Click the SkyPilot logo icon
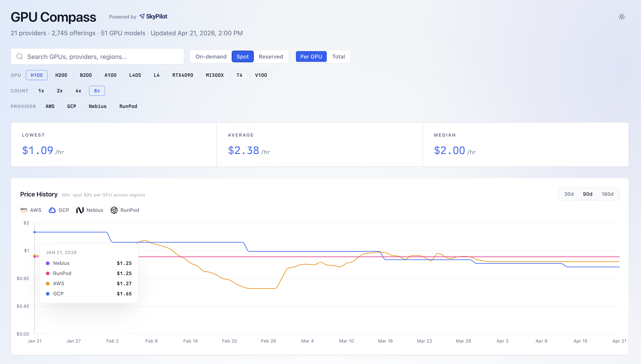This screenshot has width=641, height=364. point(143,16)
